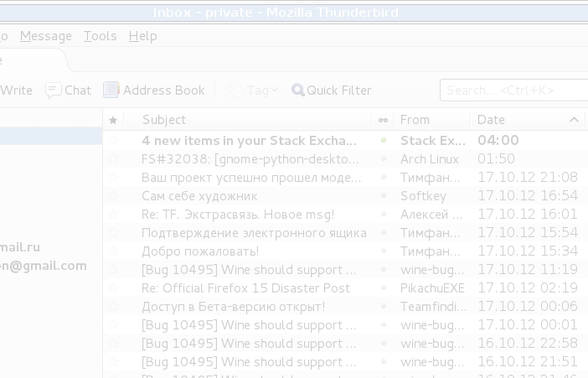Viewport: 588px width, 378px height.
Task: Click the Tag label icon
Action: (x=235, y=91)
